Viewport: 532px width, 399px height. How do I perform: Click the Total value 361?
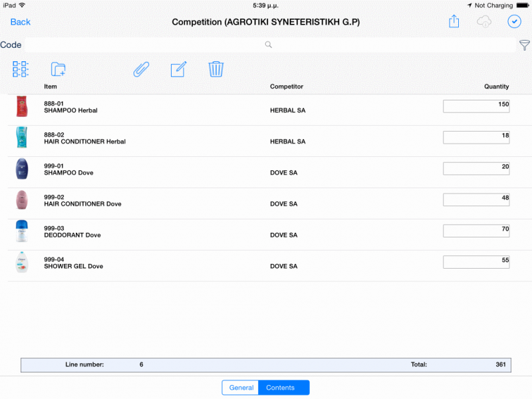(501, 364)
